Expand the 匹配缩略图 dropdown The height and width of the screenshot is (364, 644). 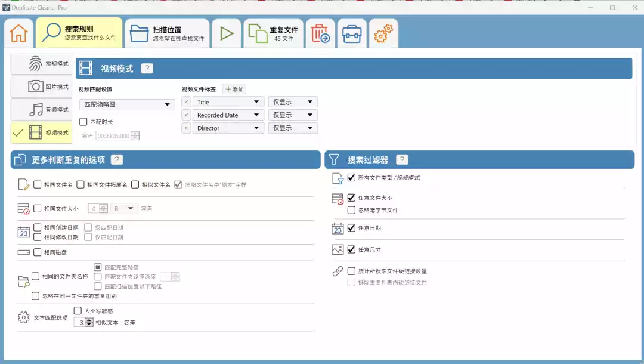click(x=127, y=105)
